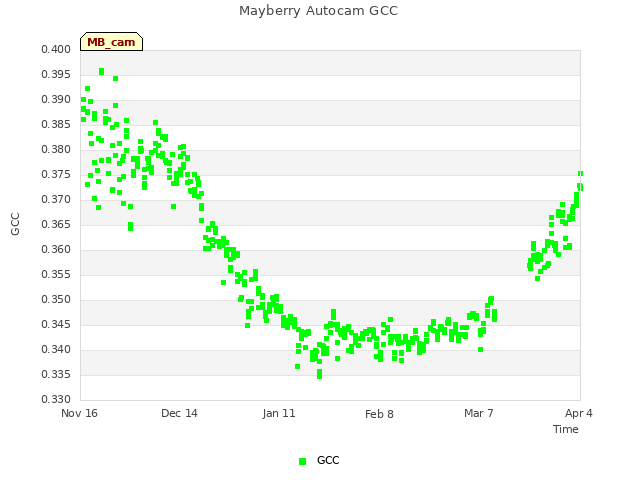
Task: Click the green GCC legend swatch
Action: (x=302, y=461)
